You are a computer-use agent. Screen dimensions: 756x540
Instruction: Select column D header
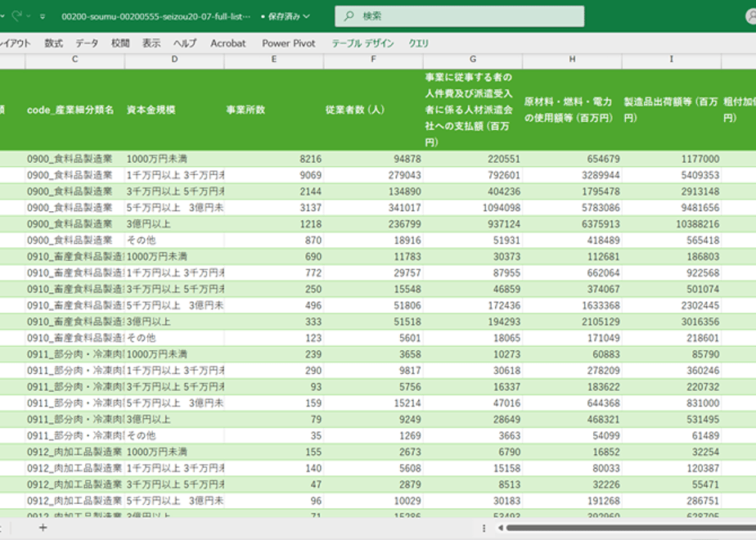(174, 59)
